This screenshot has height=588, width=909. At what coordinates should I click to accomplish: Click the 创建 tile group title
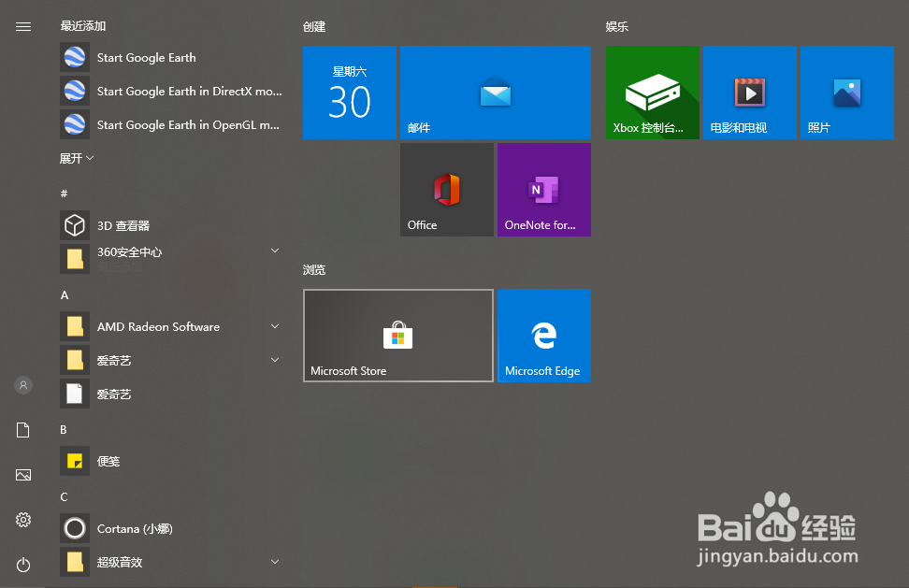coord(314,27)
